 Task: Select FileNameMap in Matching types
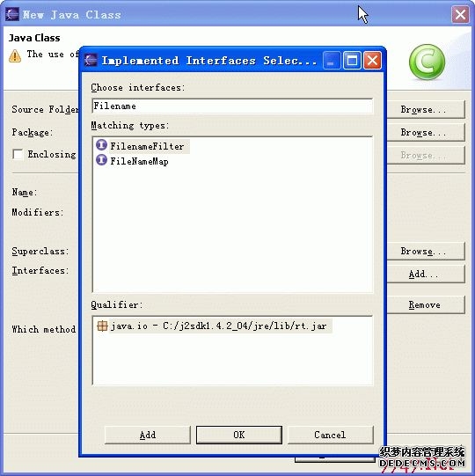139,161
